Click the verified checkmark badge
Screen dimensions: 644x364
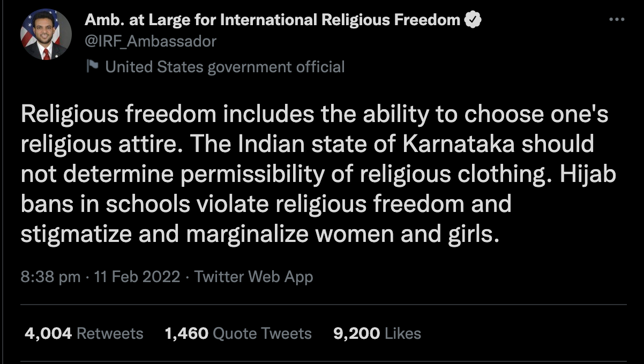473,20
